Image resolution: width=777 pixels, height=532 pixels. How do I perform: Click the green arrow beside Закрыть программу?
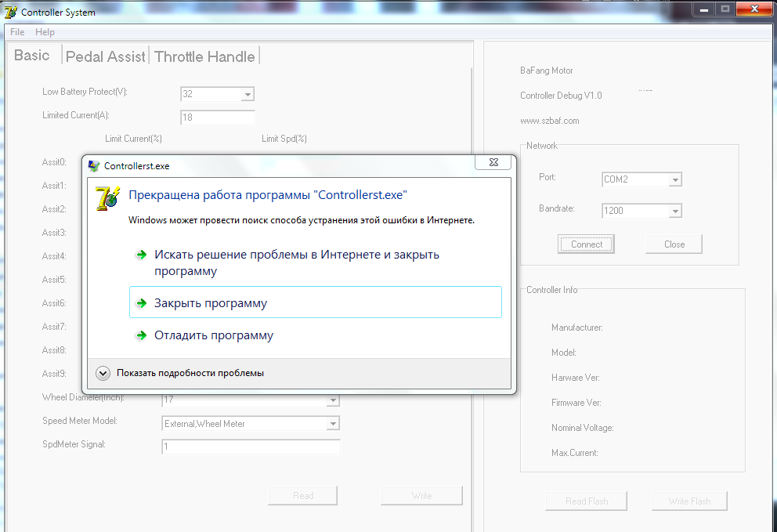(141, 303)
